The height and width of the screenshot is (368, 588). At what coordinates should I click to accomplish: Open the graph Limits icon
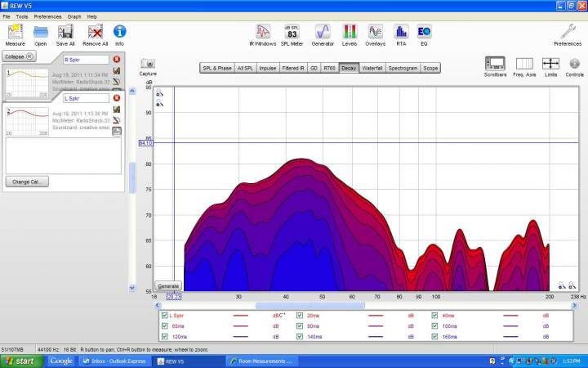click(x=550, y=64)
